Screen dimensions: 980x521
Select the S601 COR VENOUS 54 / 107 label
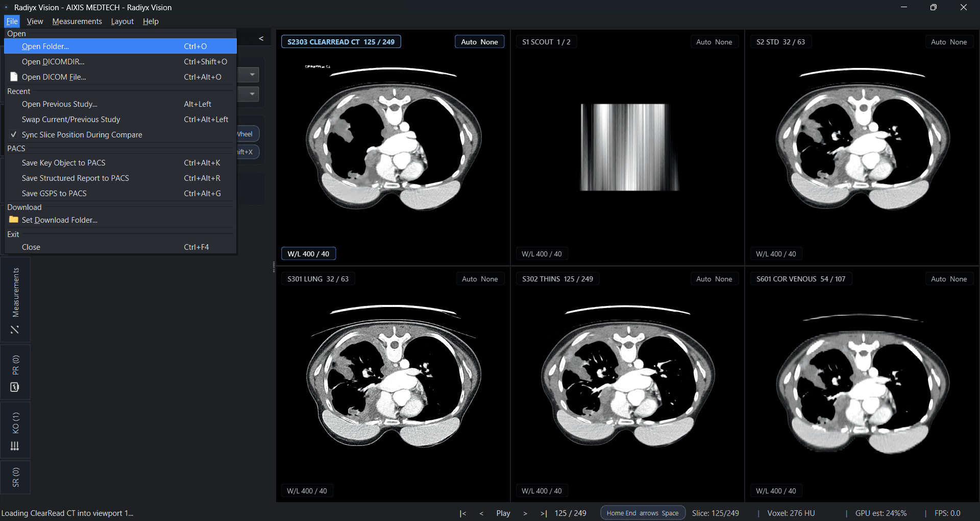801,279
